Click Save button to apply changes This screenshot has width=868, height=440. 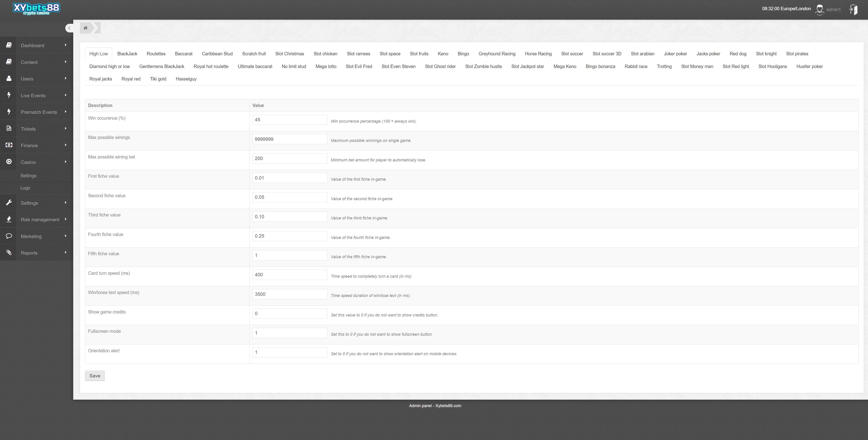[x=94, y=375]
